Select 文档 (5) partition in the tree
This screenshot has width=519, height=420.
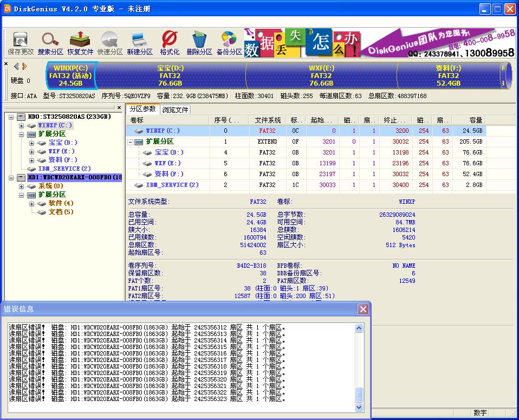tap(61, 212)
